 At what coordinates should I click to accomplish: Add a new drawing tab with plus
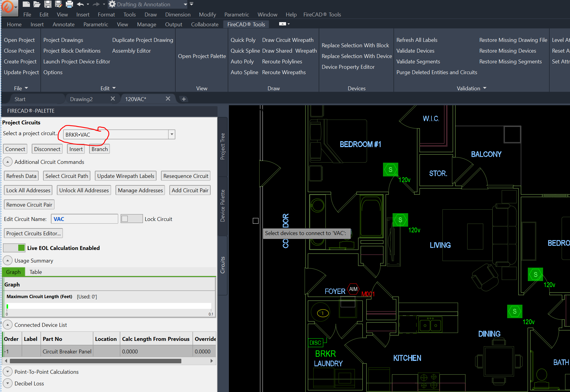click(184, 99)
